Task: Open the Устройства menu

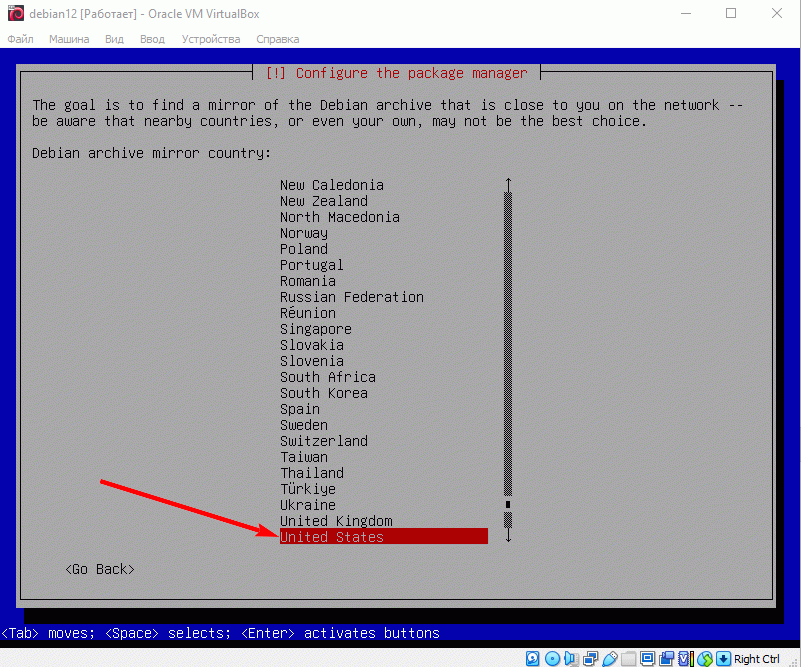Action: [210, 39]
